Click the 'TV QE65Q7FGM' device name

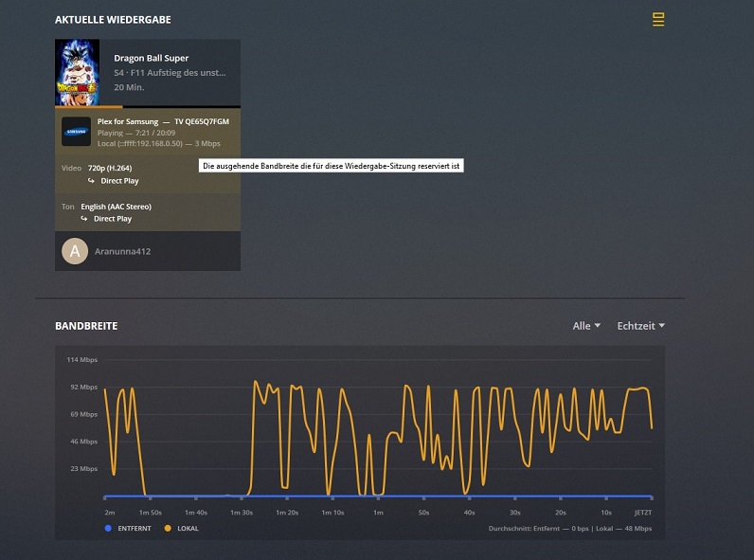(202, 121)
